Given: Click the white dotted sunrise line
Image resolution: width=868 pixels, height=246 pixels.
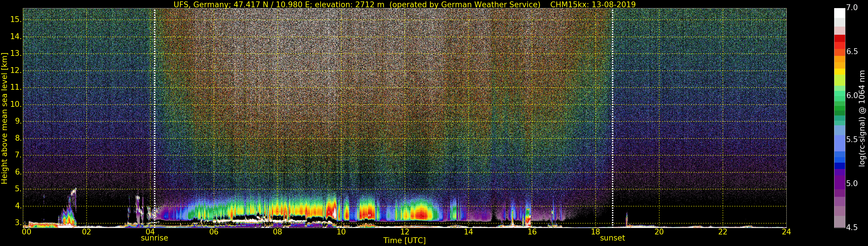Looking at the screenshot, I should click(x=155, y=101).
